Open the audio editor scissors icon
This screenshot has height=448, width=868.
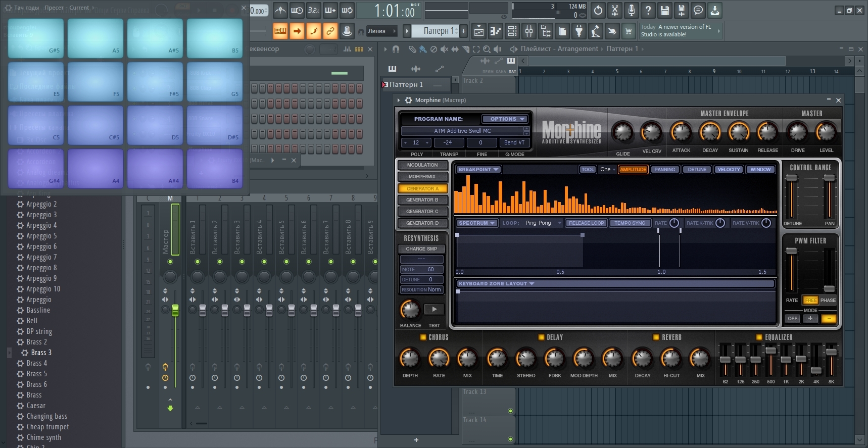click(x=615, y=10)
